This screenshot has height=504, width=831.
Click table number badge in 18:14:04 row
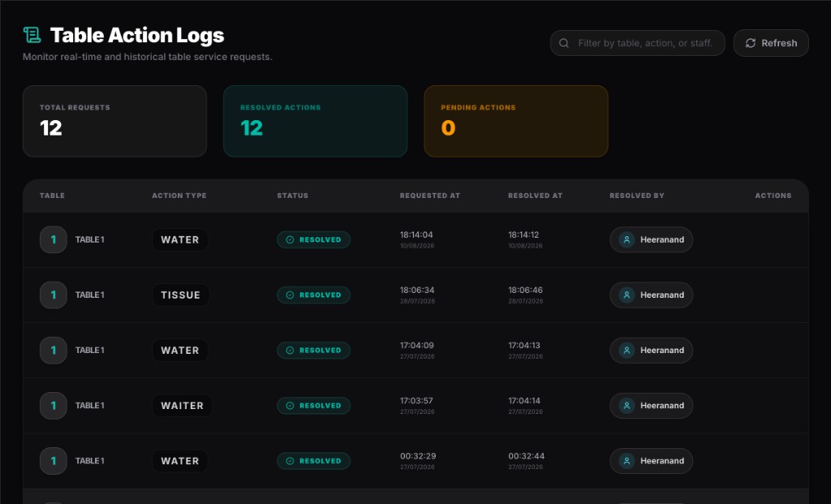coord(53,239)
